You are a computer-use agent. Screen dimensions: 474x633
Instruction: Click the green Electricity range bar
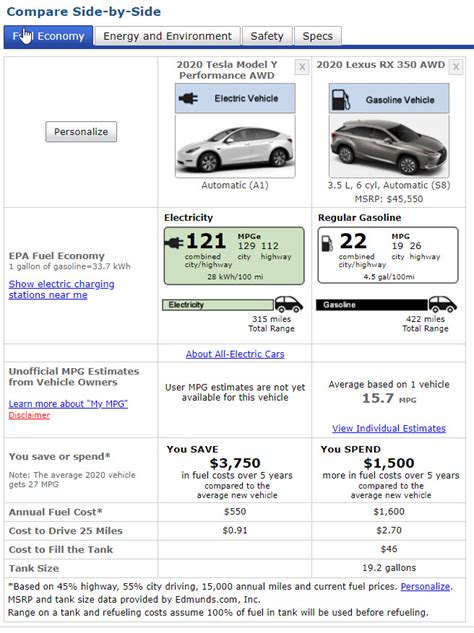pos(218,305)
